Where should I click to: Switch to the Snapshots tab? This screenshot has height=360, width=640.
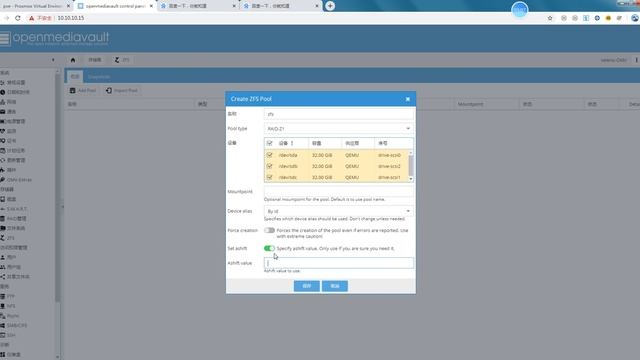(x=99, y=77)
